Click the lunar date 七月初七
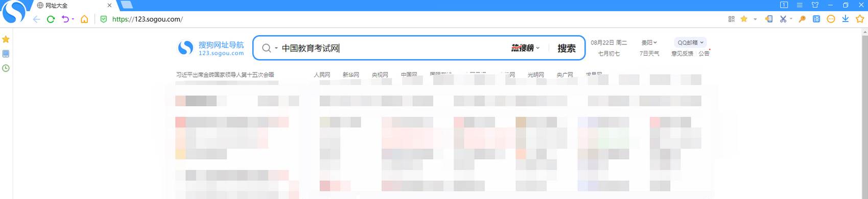 [608, 54]
